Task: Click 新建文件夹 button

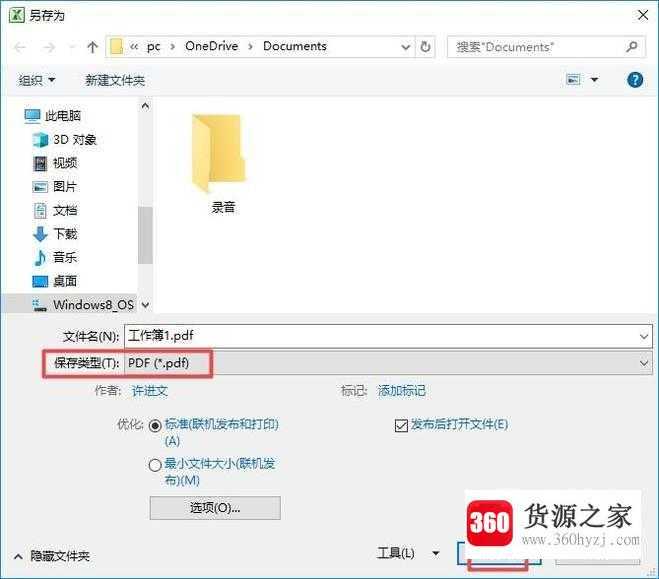Action: [115, 80]
